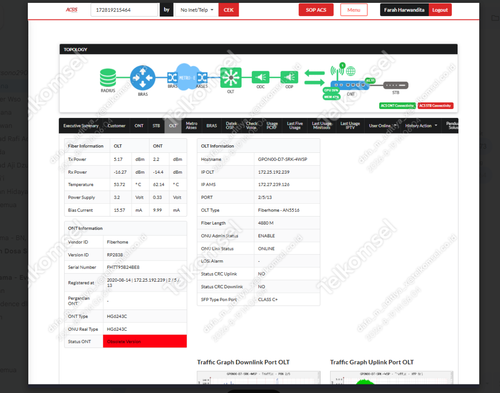This screenshot has height=393, width=500.
Task: Expand the History Action dropdown tab
Action: tap(421, 126)
